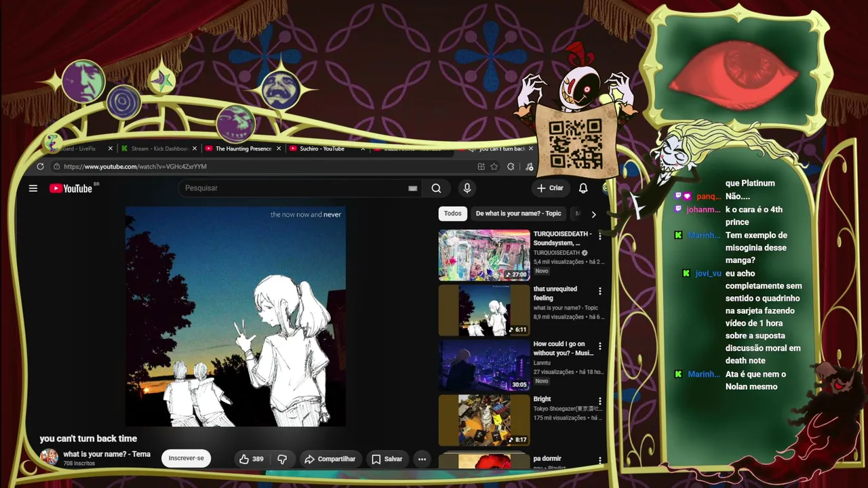The height and width of the screenshot is (488, 868).
Task: Select 'De what is your name? - Topic' chip
Action: pos(519,213)
